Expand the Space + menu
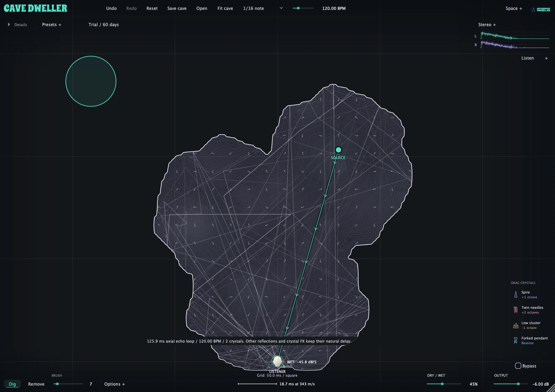 pyautogui.click(x=514, y=8)
